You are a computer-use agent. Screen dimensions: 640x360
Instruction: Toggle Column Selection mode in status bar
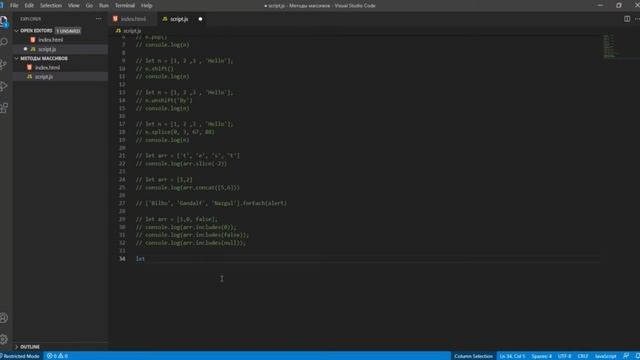point(473,356)
